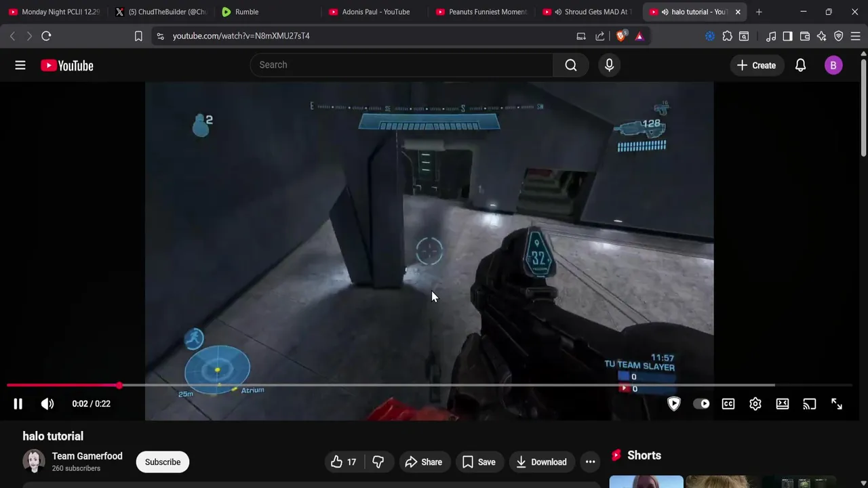Switch to ChudTheBuilder X tab
The height and width of the screenshot is (488, 868).
pos(161,12)
